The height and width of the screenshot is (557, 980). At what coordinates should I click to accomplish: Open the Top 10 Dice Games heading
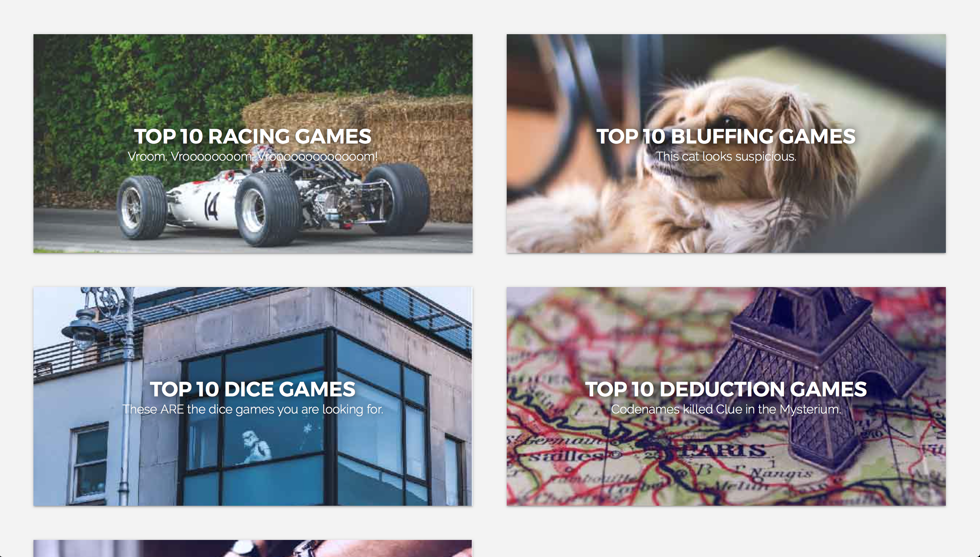(x=253, y=389)
